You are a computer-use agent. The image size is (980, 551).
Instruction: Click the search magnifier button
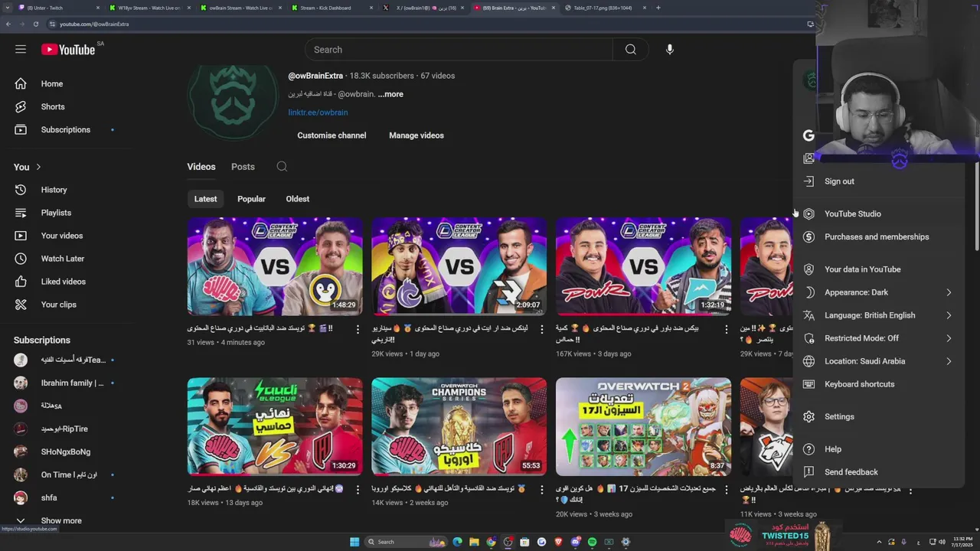[630, 50]
